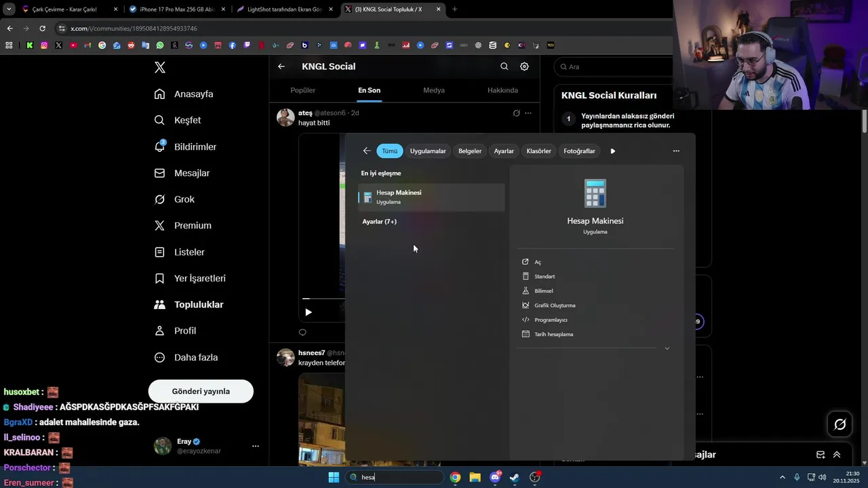
Task: Switch to LightShot browser tab
Action: click(284, 9)
